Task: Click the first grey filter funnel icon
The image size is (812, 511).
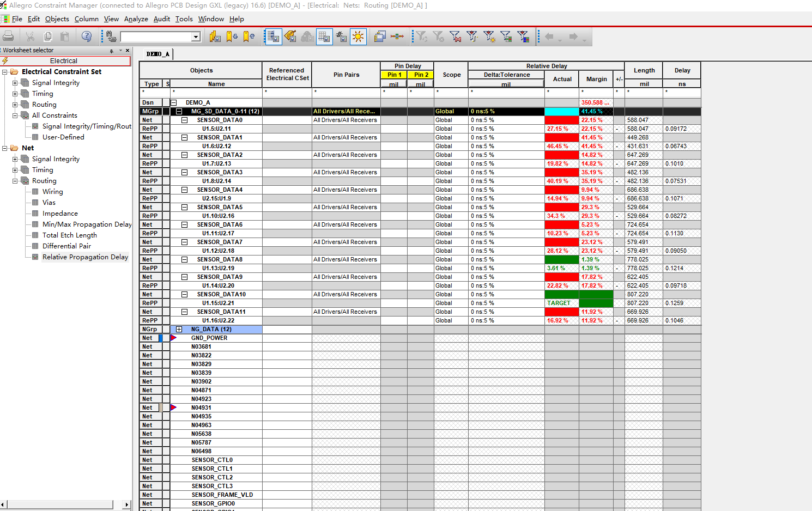Action: [421, 36]
